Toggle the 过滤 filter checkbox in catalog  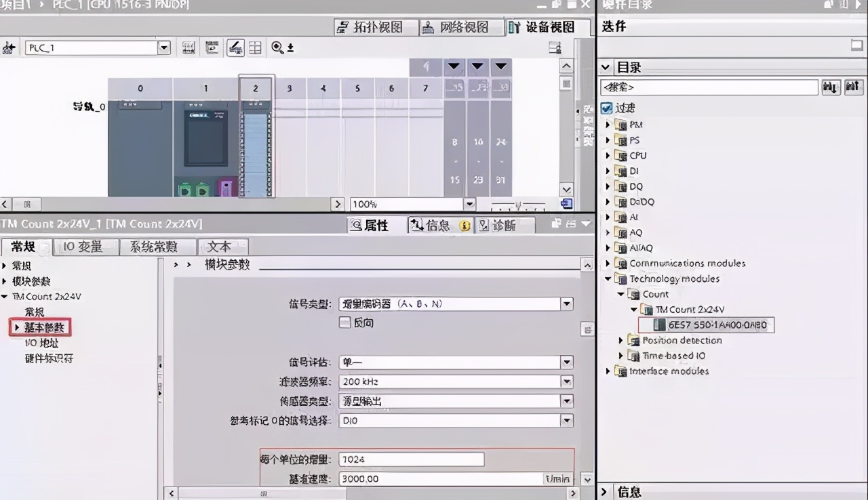(x=606, y=107)
